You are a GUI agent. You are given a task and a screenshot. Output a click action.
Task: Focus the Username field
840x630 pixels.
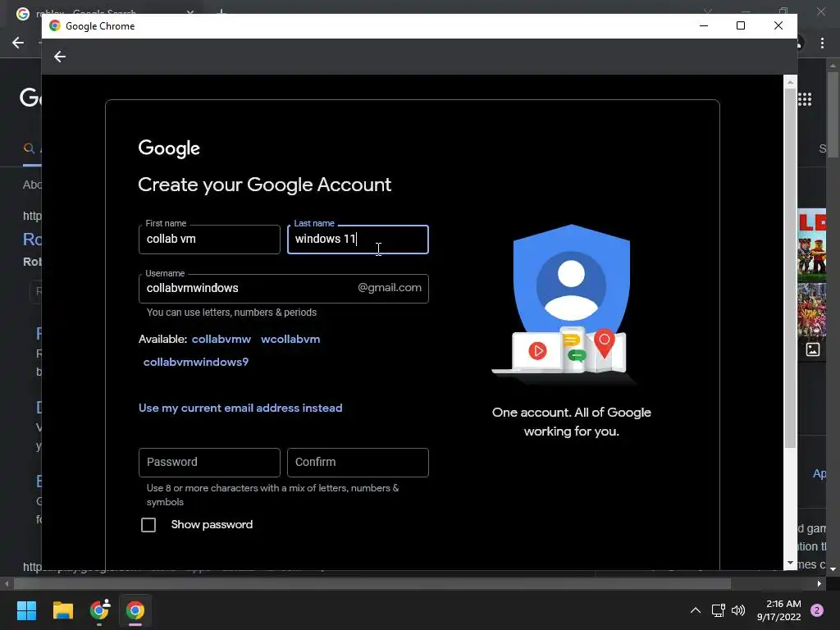pyautogui.click(x=283, y=289)
